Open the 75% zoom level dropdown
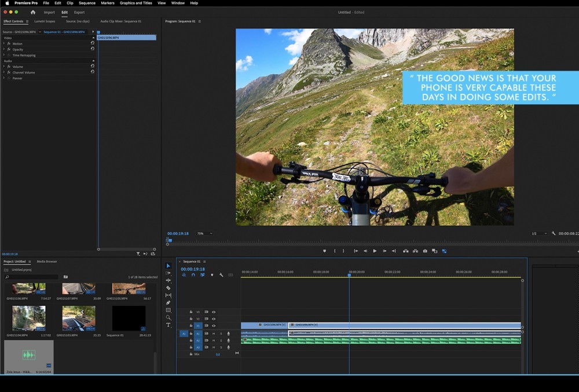The image size is (579, 392). (204, 233)
